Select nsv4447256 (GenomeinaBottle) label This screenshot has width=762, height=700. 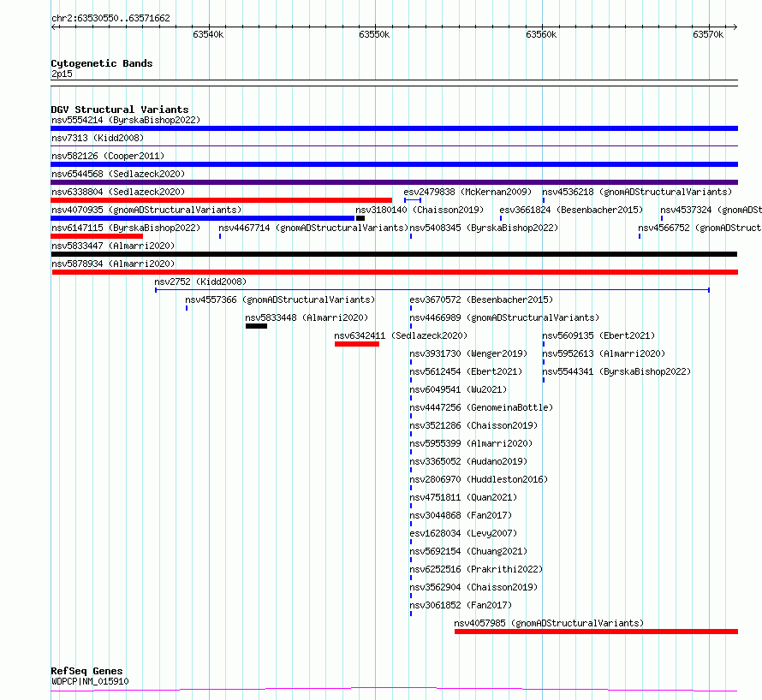point(481,407)
